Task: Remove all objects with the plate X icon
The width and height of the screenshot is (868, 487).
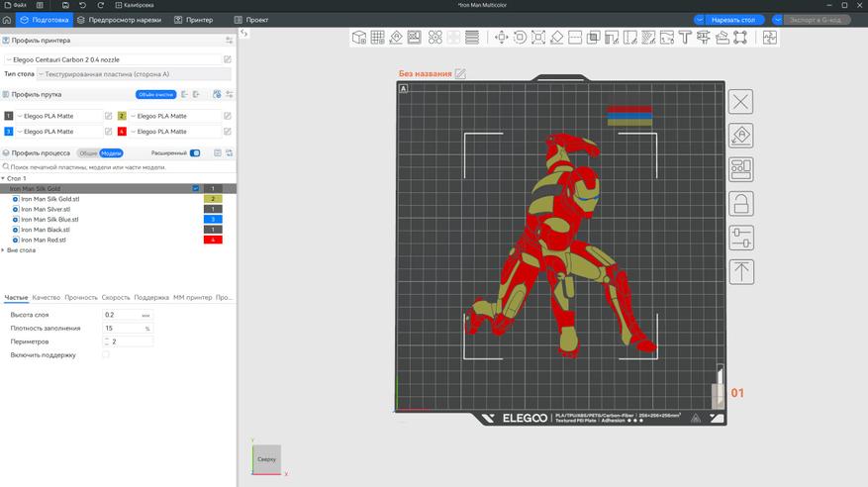Action: tap(741, 102)
